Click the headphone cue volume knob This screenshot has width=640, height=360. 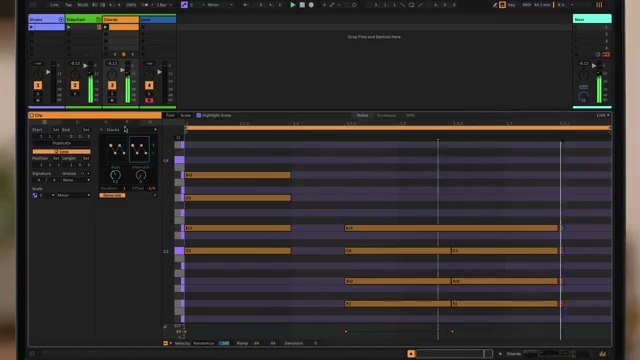coord(584,97)
